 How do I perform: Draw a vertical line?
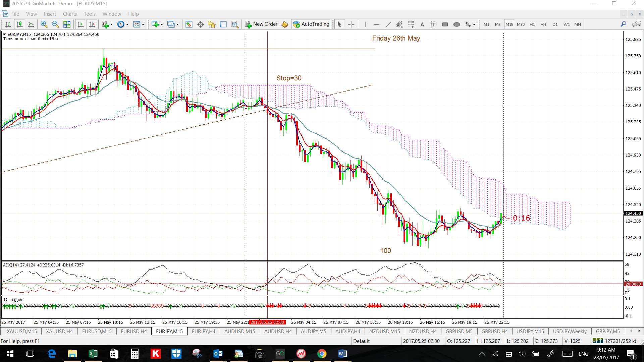coord(365,24)
